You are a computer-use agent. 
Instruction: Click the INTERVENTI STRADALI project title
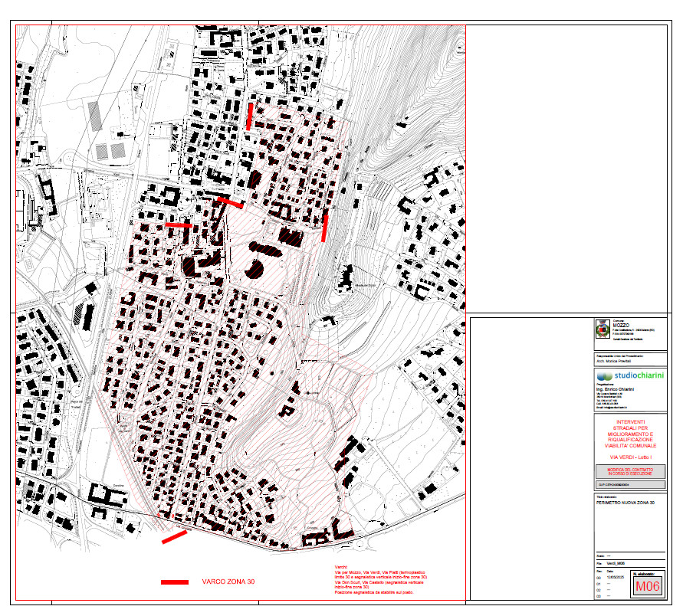tap(630, 434)
